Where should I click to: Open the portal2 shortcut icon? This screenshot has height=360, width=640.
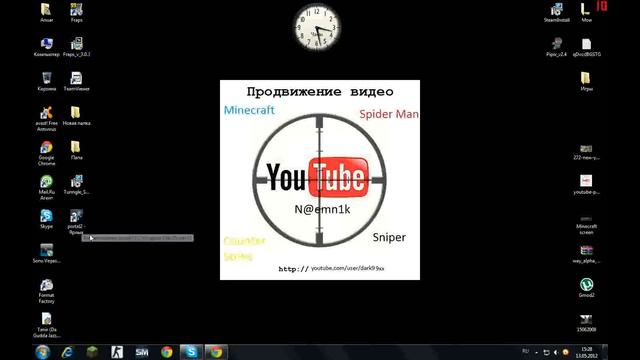(x=76, y=221)
